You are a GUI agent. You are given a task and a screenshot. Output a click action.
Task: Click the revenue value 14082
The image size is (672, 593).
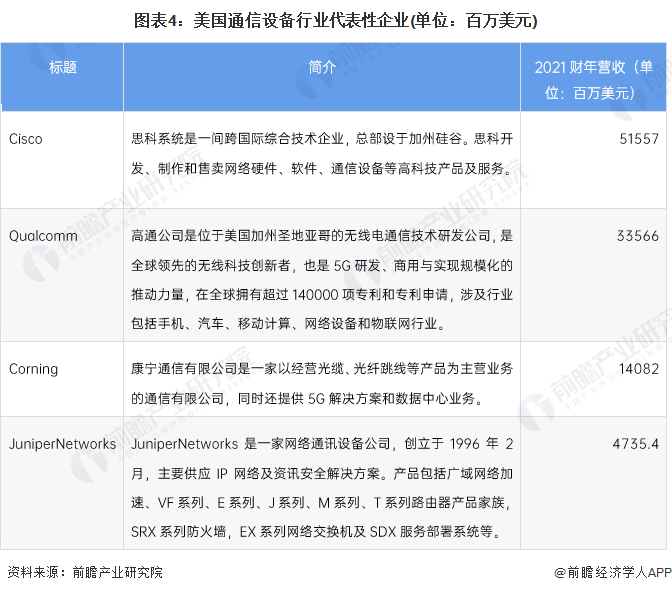point(639,369)
